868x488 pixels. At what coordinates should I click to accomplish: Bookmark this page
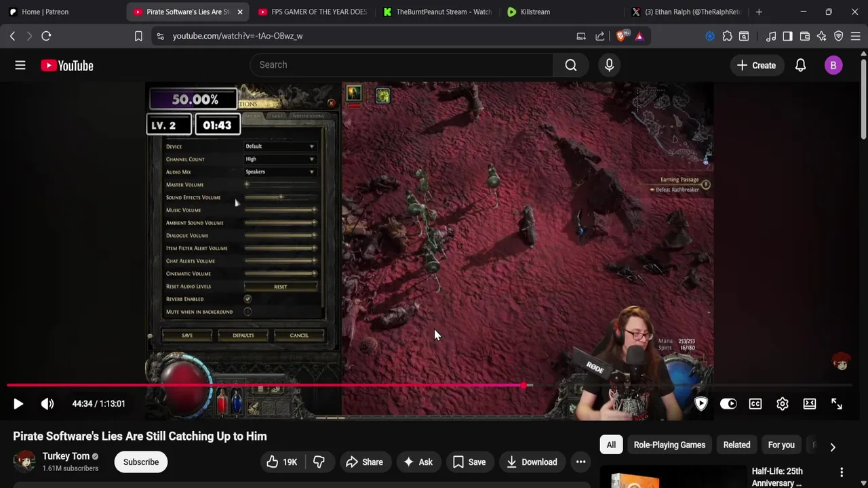click(x=138, y=36)
